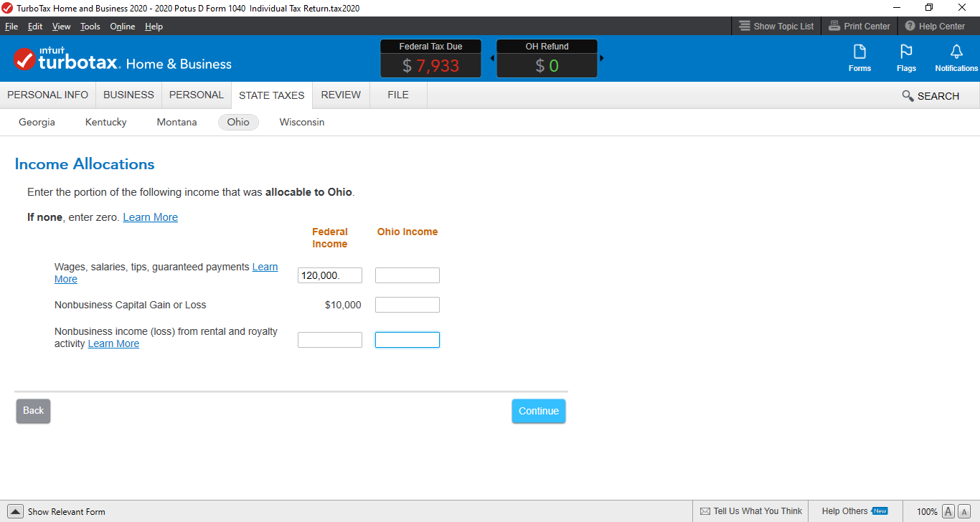Screen dimensions: 980x522
Task: Click the Ohio Income column header
Action: click(x=407, y=232)
